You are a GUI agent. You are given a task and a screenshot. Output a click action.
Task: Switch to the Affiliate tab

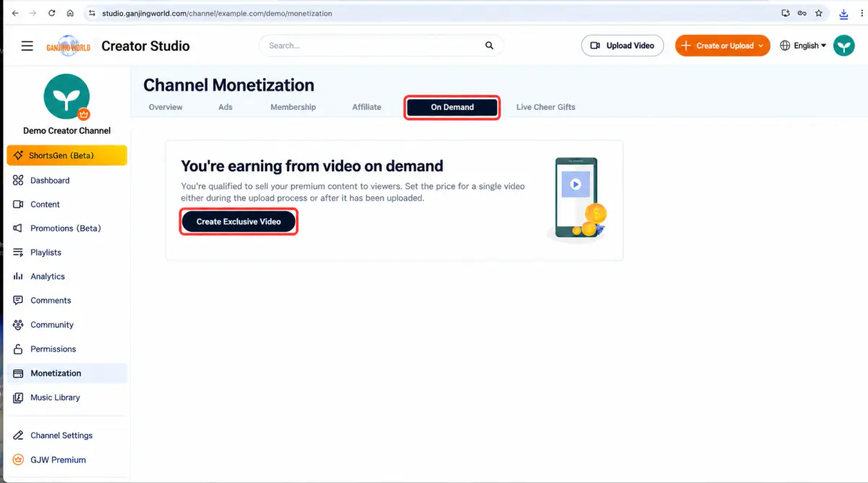pos(367,107)
